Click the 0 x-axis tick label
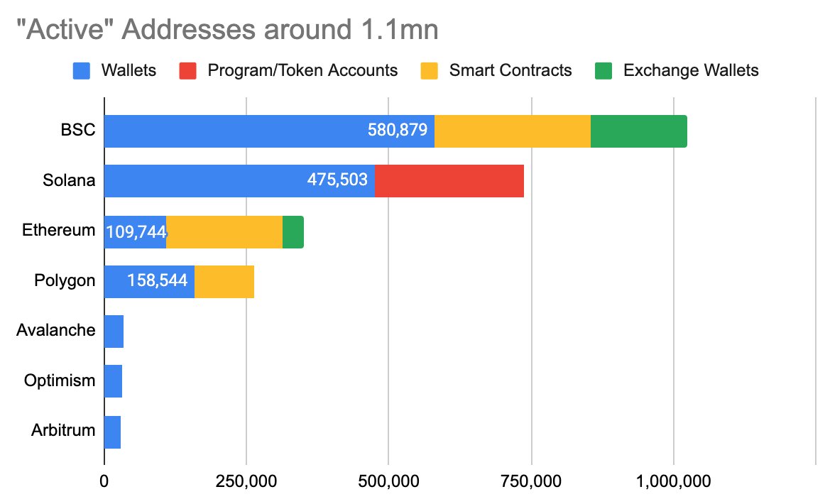Image resolution: width=825 pixels, height=504 pixels. pyautogui.click(x=104, y=481)
